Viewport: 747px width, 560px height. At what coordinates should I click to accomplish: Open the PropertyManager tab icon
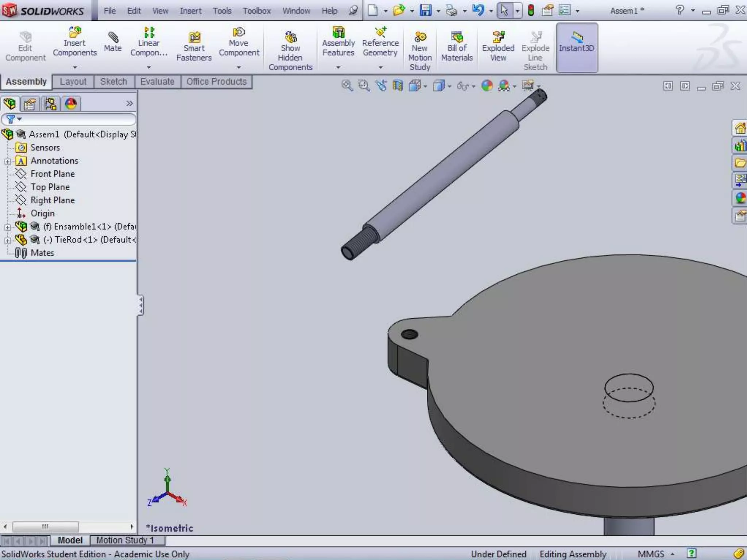(30, 104)
